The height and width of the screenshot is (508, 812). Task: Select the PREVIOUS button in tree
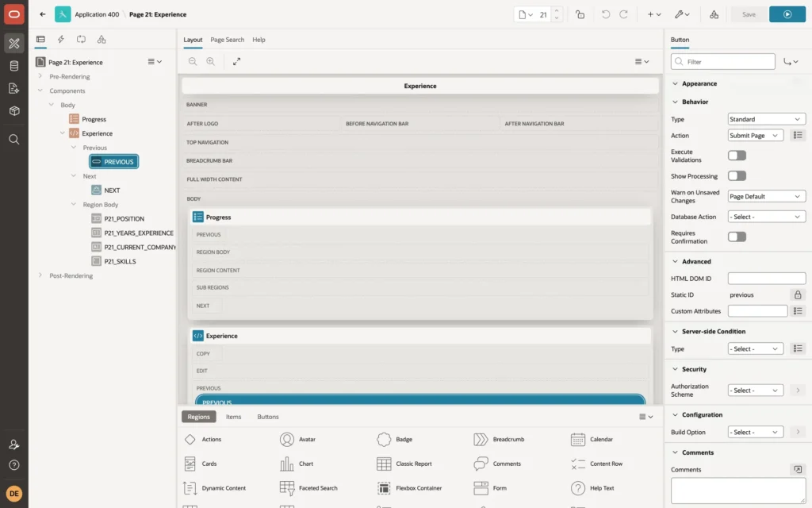pos(113,162)
